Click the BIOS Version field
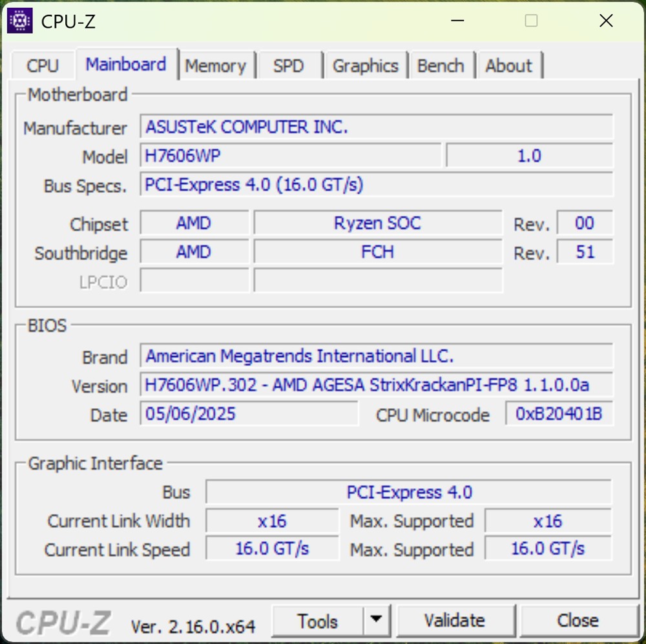The width and height of the screenshot is (646, 644). point(376,386)
